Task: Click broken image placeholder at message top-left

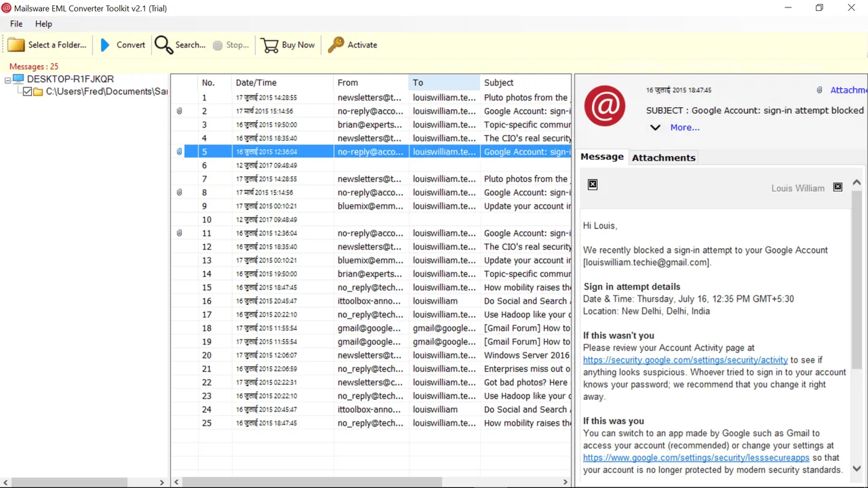Action: [593, 184]
